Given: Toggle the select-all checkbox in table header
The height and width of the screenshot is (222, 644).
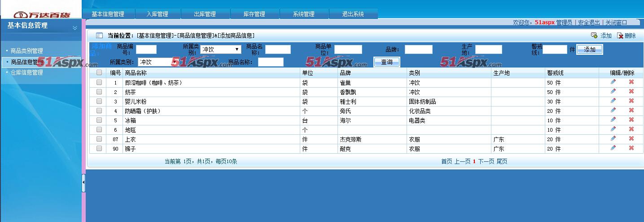Looking at the screenshot, I should point(99,72).
